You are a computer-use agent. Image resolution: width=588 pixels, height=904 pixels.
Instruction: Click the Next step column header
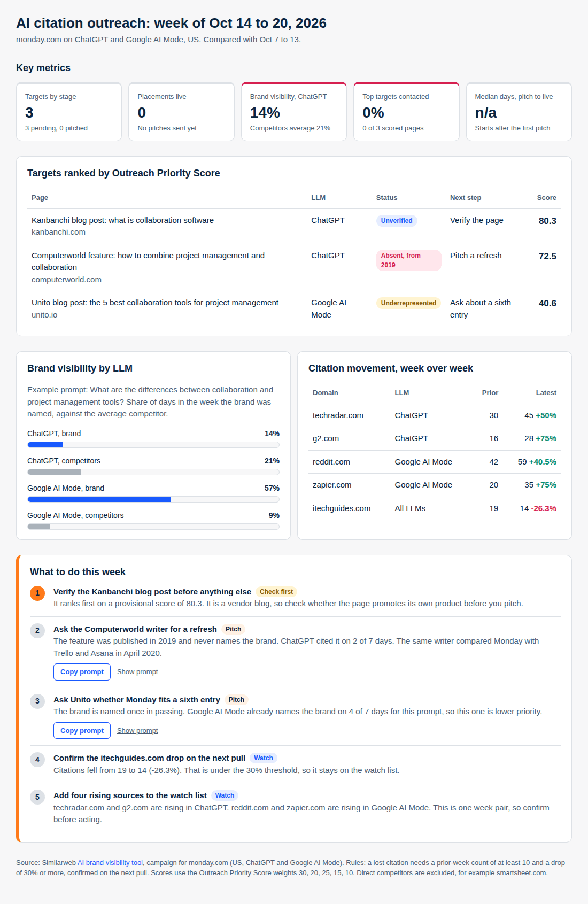pyautogui.click(x=466, y=198)
